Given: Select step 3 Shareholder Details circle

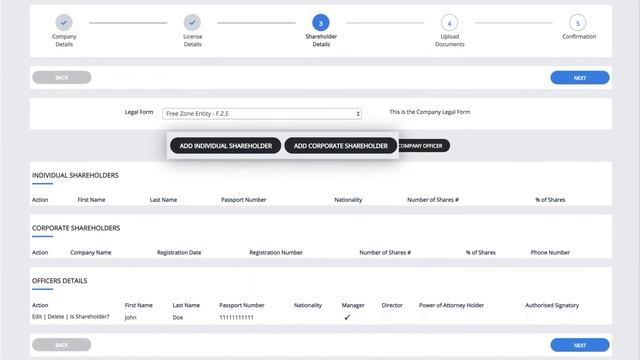Looking at the screenshot, I should click(x=321, y=23).
